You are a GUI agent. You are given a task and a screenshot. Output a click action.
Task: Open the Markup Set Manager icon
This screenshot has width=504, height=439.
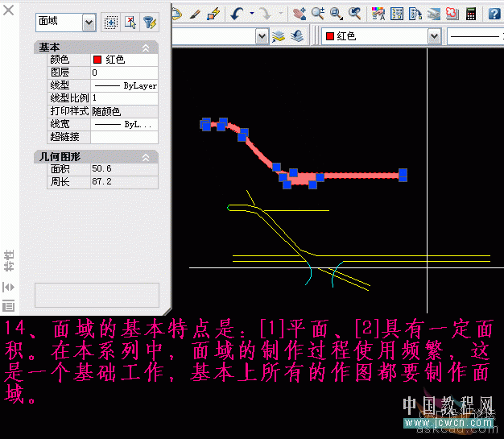pos(452,14)
